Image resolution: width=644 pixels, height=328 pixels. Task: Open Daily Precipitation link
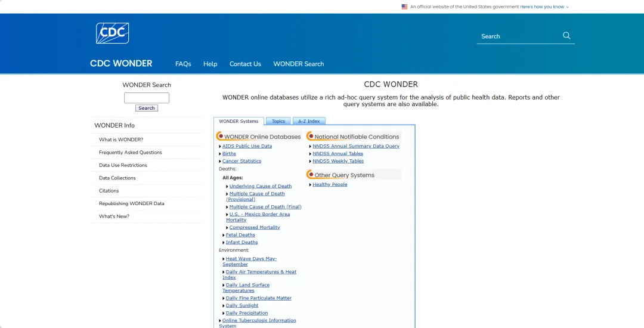[247, 313]
